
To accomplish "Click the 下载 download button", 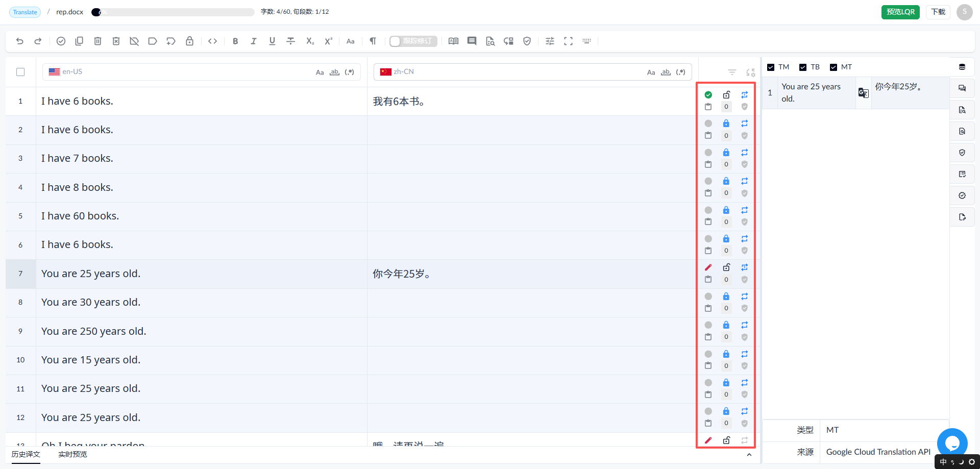I will pos(938,12).
